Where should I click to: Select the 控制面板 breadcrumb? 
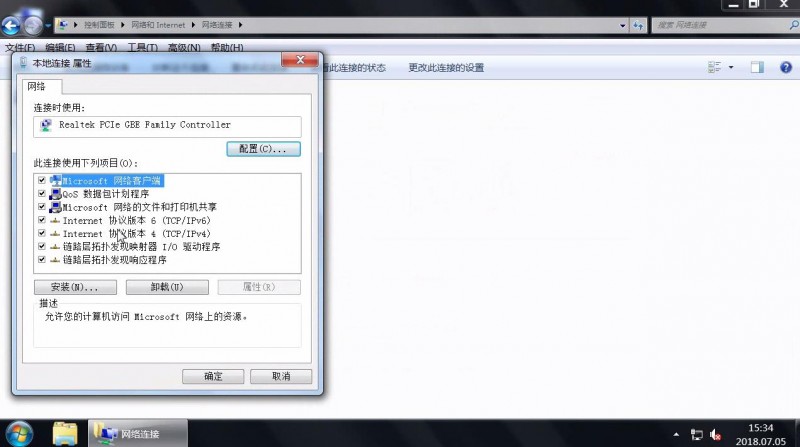[99, 24]
